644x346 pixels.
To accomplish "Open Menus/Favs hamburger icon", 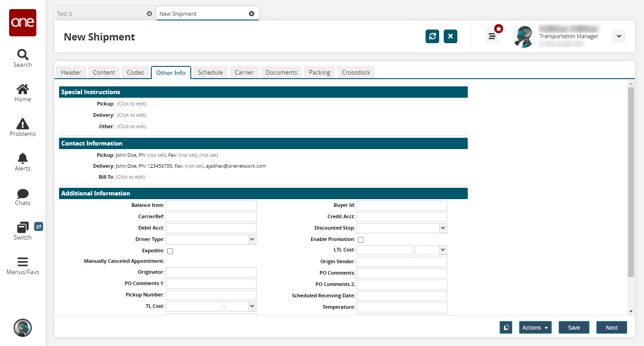I will click(x=22, y=262).
